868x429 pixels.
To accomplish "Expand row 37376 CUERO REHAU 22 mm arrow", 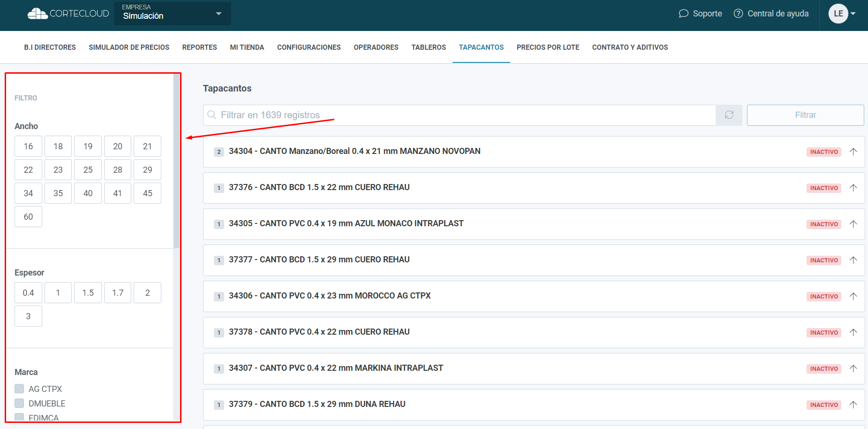I will 853,188.
